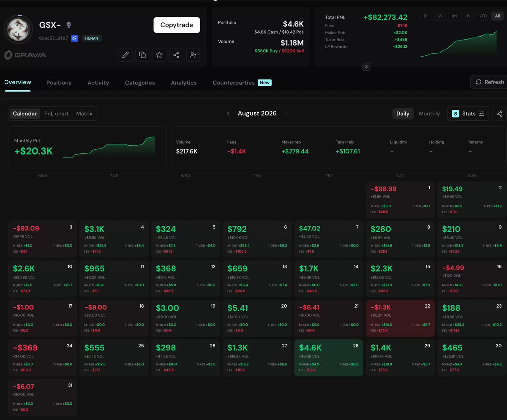Select the Daily view toggle
Viewport: 507px width, 420px height.
(403, 114)
